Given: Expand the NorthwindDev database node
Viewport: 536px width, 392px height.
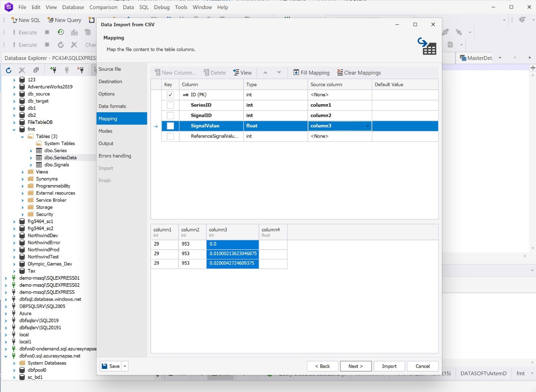Looking at the screenshot, I should 14,236.
